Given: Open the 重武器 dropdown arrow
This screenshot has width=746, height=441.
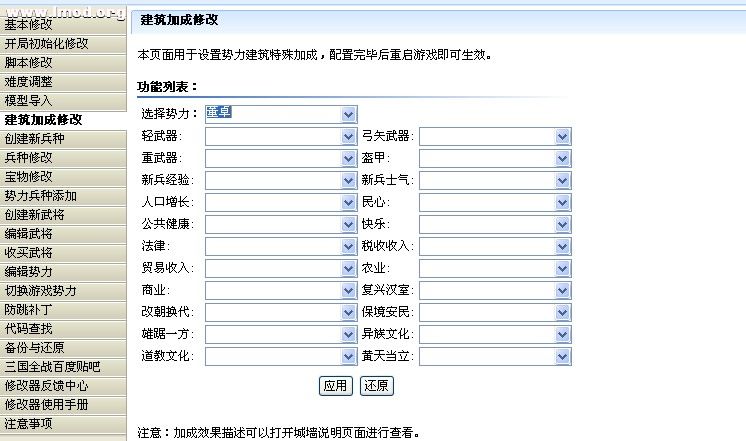Looking at the screenshot, I should coord(348,158).
